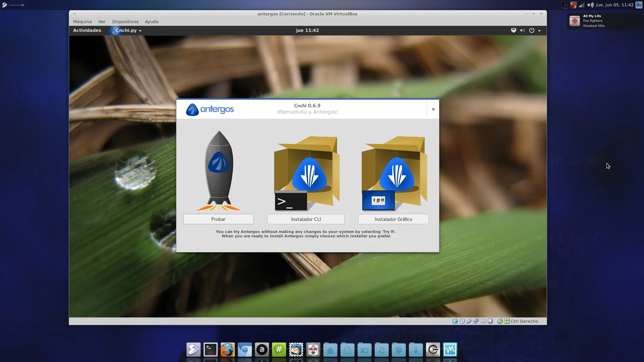Open the Home folder in dock
Viewport: 644px width, 362px height.
pyautogui.click(x=330, y=350)
